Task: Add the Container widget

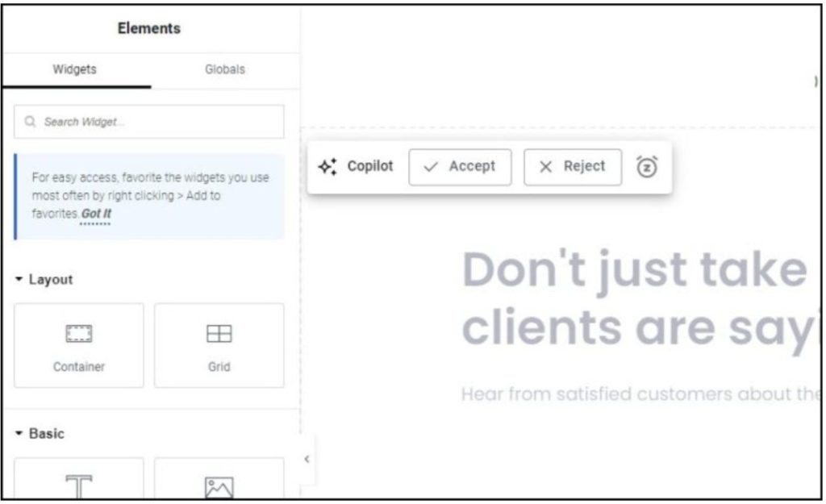Action: 79,345
